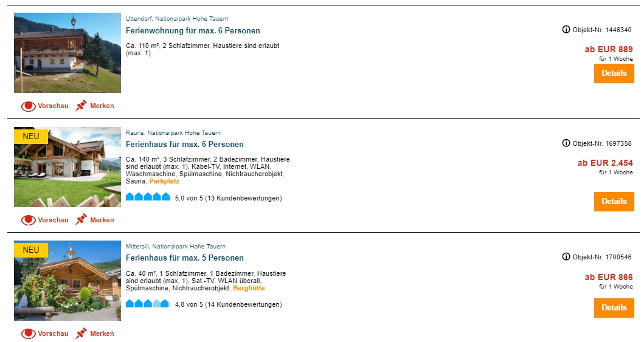Click the Merken pin icon for Rauris house
644x342 pixels.
81,220
